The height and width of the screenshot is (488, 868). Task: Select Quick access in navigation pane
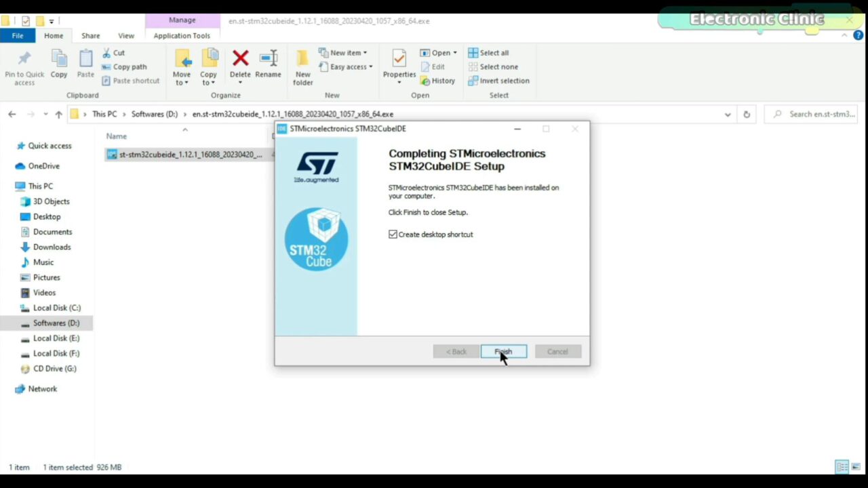coord(50,146)
